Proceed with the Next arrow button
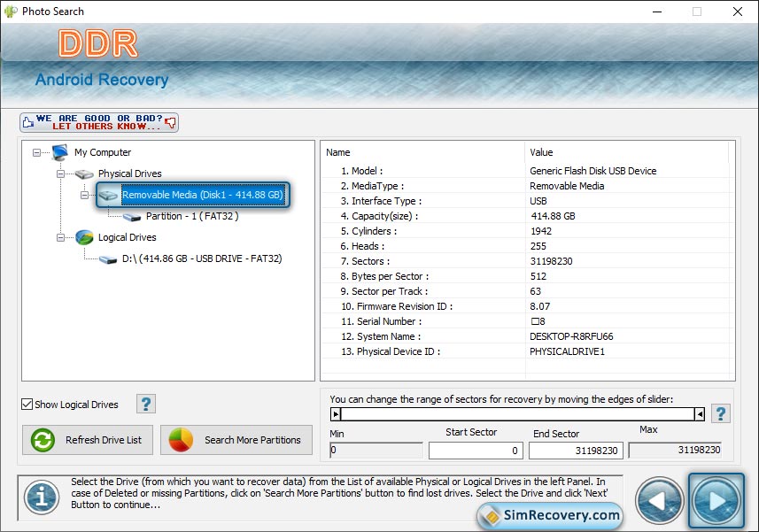 pos(716,500)
